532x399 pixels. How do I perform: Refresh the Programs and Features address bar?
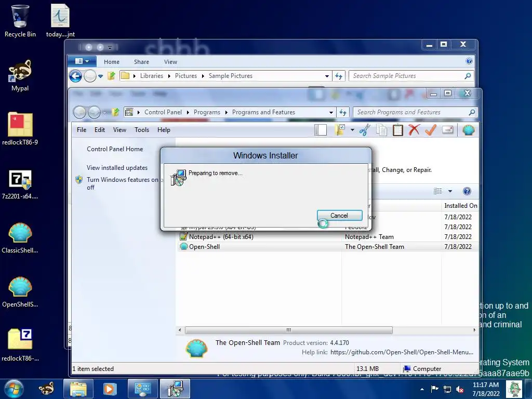pyautogui.click(x=343, y=112)
